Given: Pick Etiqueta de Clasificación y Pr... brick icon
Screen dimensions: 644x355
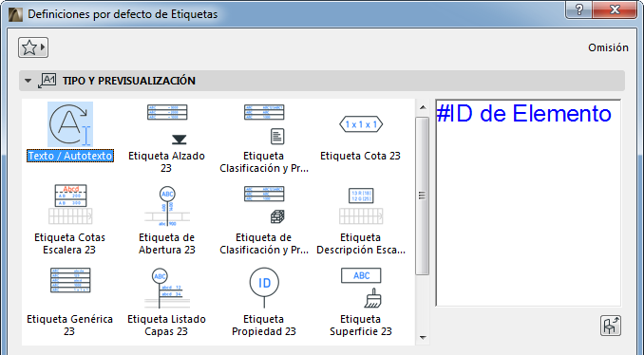Looking at the screenshot, I should point(264,204).
